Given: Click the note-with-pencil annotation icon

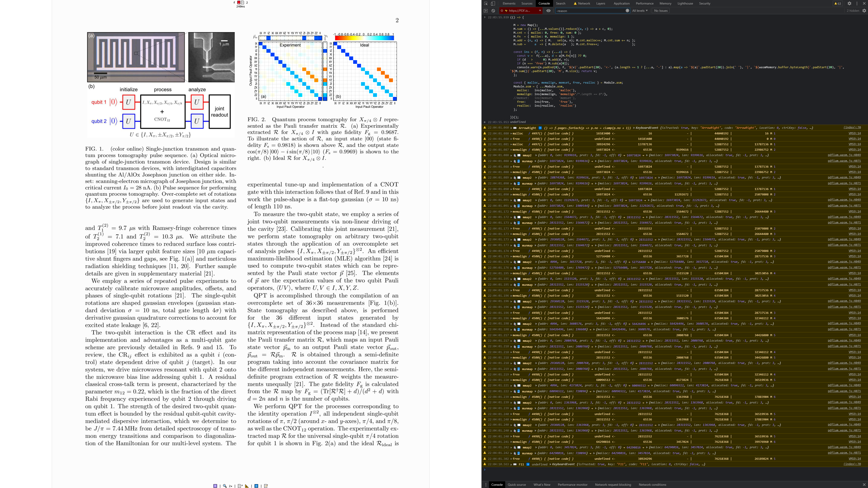Looking at the screenshot, I should (266, 486).
